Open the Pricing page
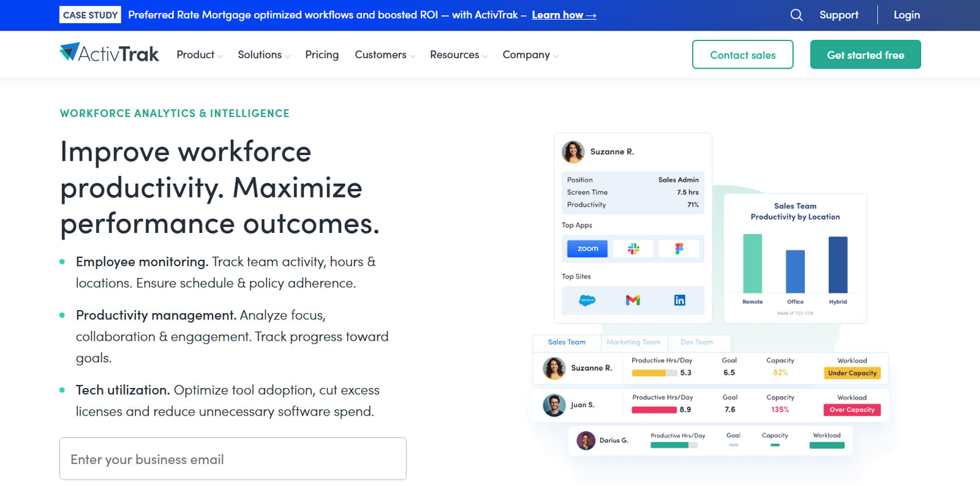980x486 pixels. click(x=322, y=55)
